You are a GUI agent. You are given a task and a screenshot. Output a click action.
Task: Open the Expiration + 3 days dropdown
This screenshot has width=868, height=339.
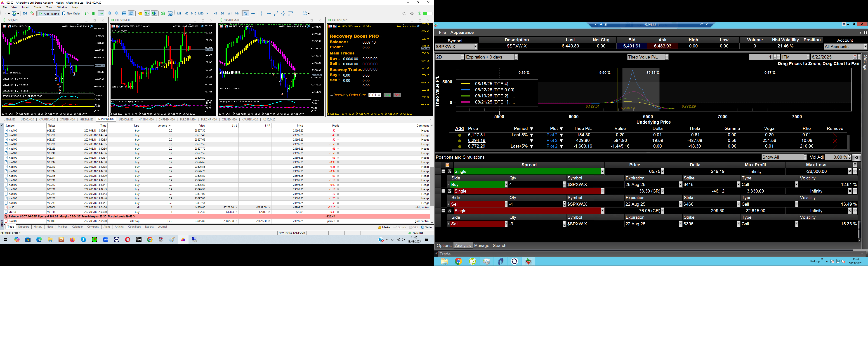tap(516, 57)
